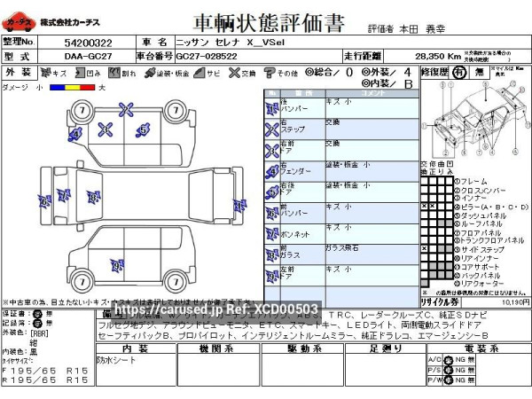Click damage marker 9 on the car diagram

(x=117, y=266)
